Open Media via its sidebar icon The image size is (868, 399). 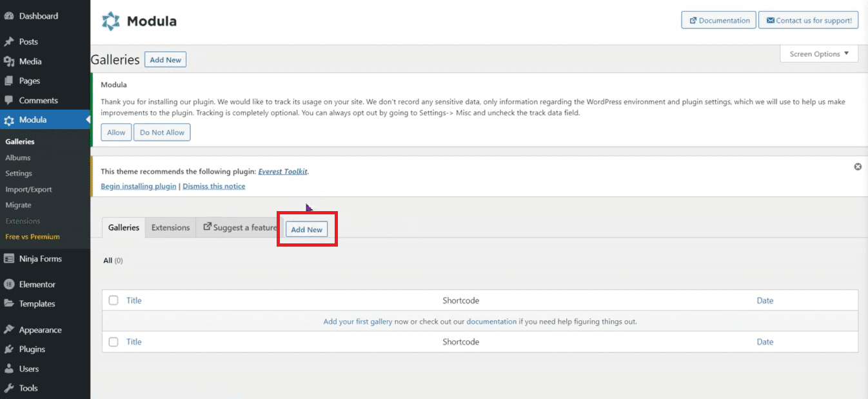[x=9, y=61]
